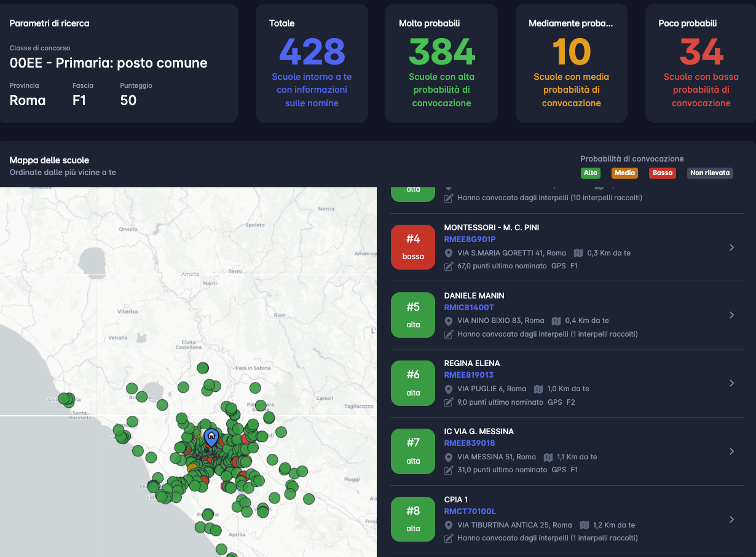Select the Non rilevata legend swatch
This screenshot has height=557, width=756.
point(709,173)
